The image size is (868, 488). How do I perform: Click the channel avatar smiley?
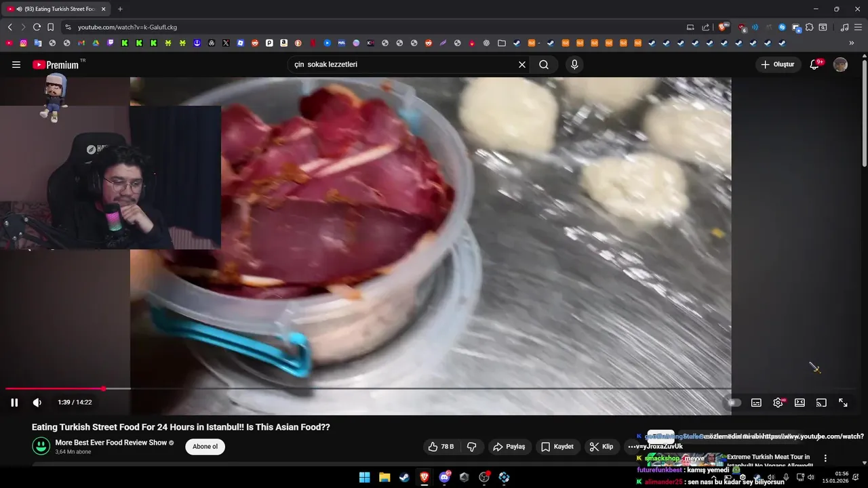[41, 446]
